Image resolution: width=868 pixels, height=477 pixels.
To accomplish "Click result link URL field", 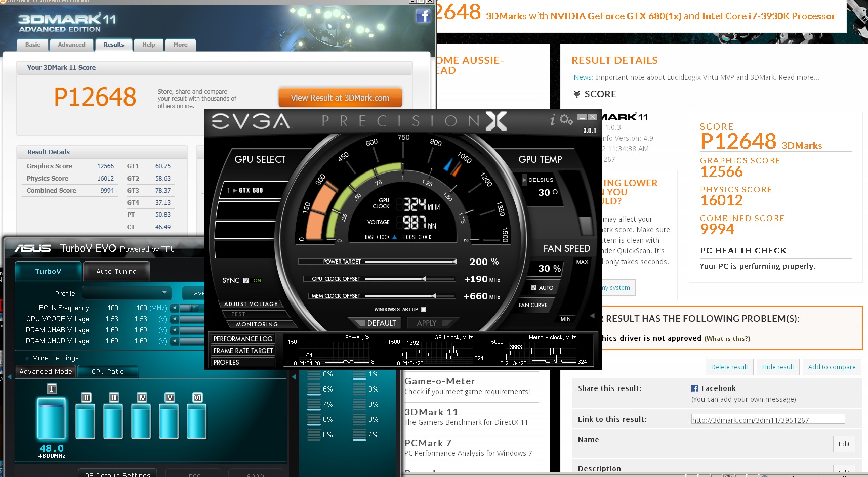I will click(768, 419).
